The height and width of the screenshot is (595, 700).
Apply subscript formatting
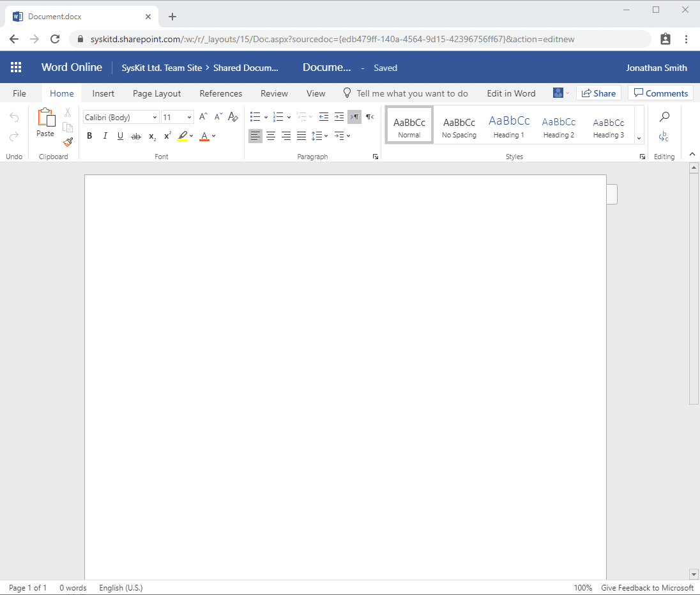[x=152, y=136]
